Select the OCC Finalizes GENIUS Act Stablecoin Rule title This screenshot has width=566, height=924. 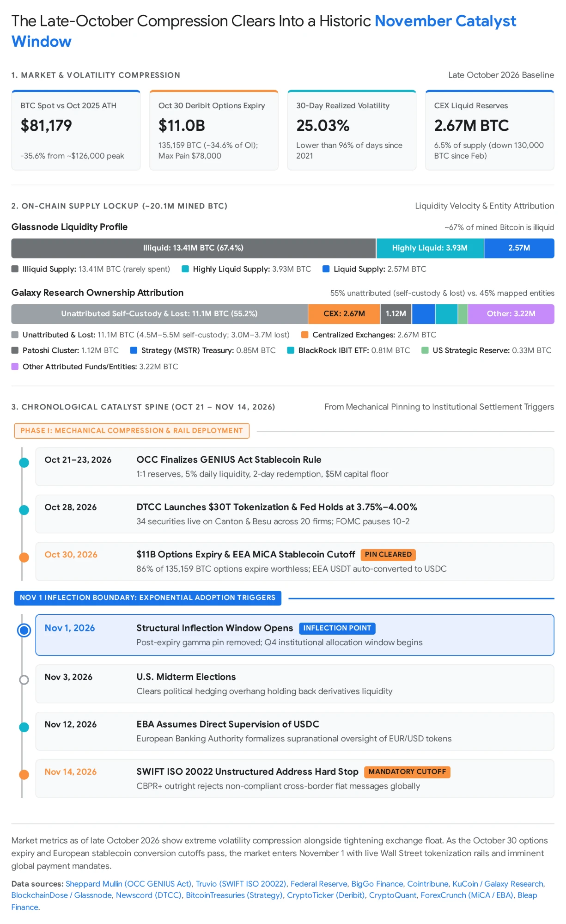(229, 459)
